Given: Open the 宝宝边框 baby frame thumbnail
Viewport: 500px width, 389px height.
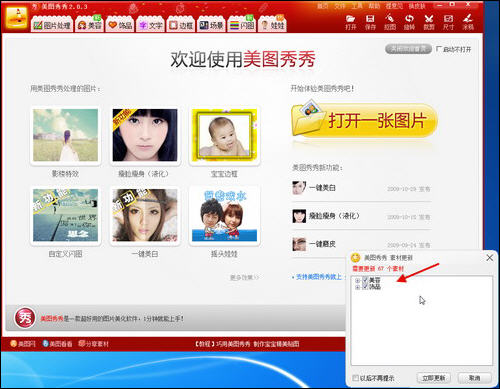Looking at the screenshot, I should [224, 135].
